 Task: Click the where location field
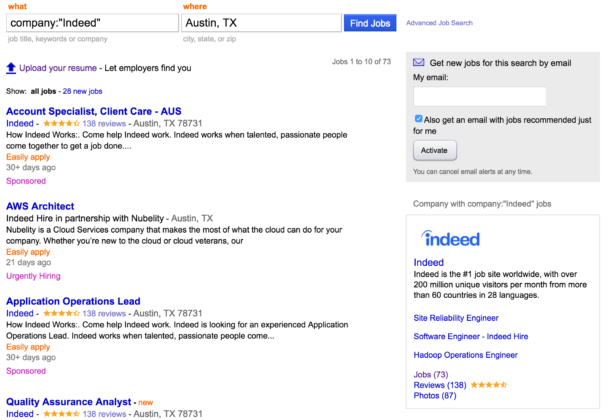click(261, 23)
